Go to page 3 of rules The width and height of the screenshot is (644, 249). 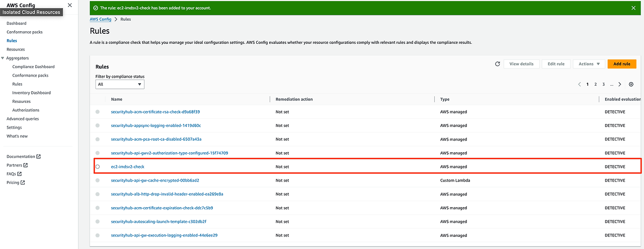click(604, 84)
